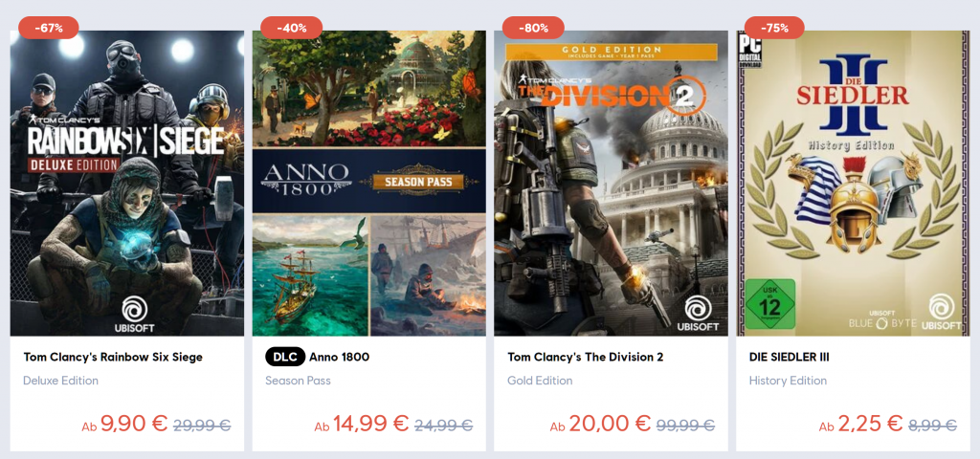Click USK 12 rating badge on Siedler cover
Image resolution: width=980 pixels, height=459 pixels.
(x=769, y=303)
